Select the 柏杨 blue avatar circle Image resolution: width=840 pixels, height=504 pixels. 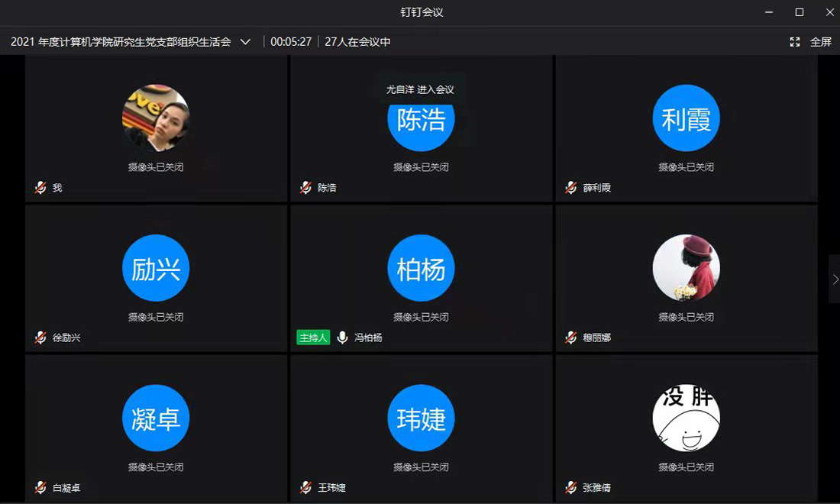pyautogui.click(x=421, y=269)
